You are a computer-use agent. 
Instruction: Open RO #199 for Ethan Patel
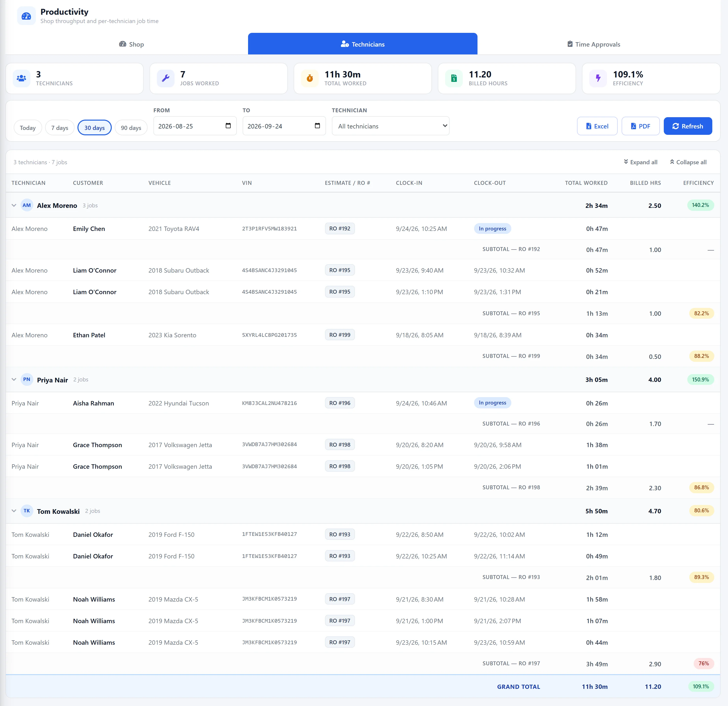(339, 335)
